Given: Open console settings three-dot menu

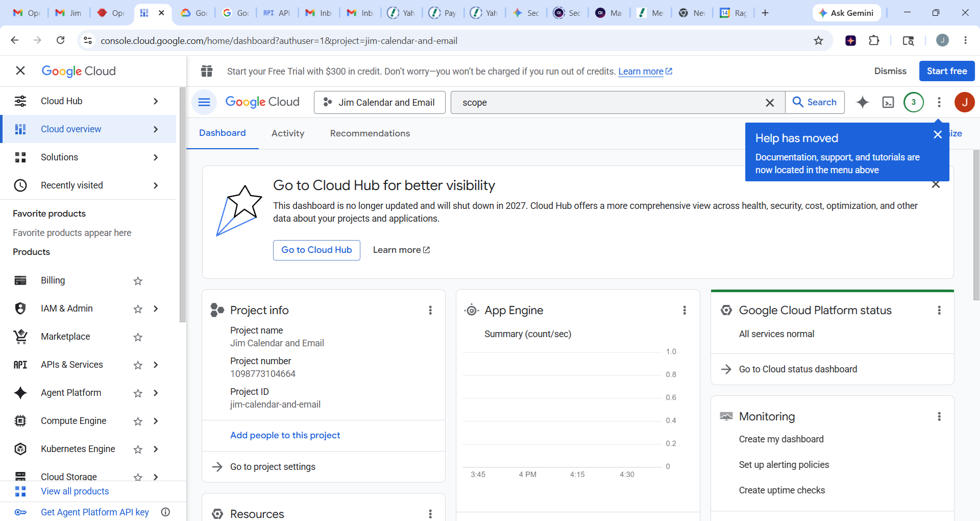Looking at the screenshot, I should click(x=939, y=102).
